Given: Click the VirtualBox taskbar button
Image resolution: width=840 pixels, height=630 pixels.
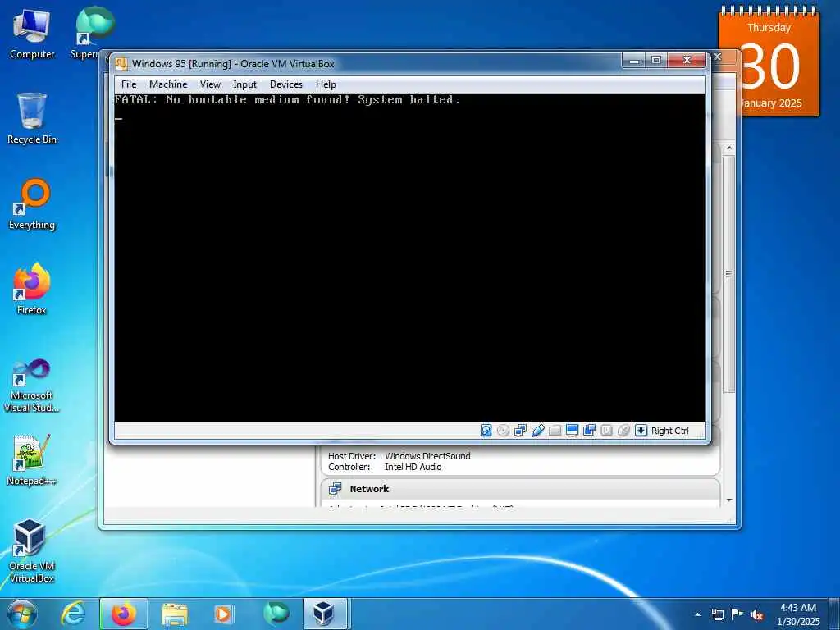Looking at the screenshot, I should (326, 614).
